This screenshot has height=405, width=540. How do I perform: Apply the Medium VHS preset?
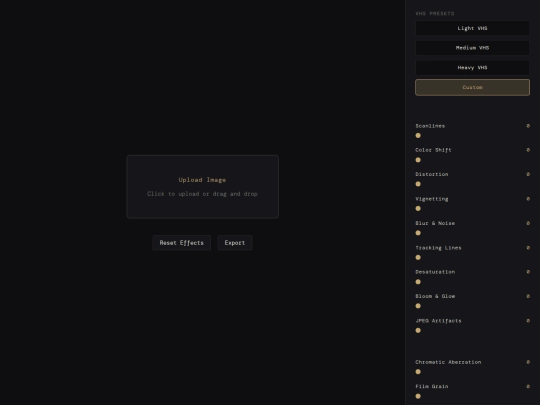pos(472,48)
